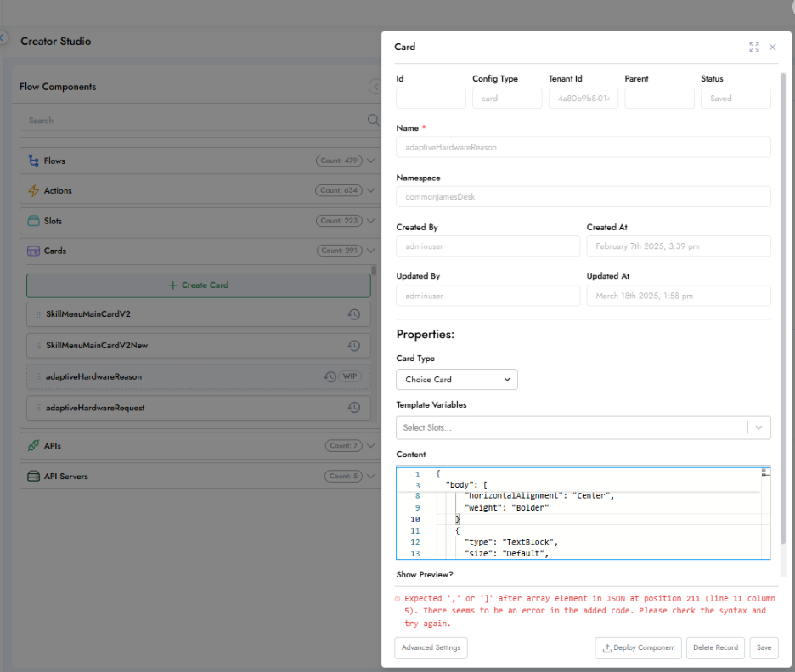Click the Flows branch icon
The width and height of the screenshot is (795, 672).
[33, 161]
